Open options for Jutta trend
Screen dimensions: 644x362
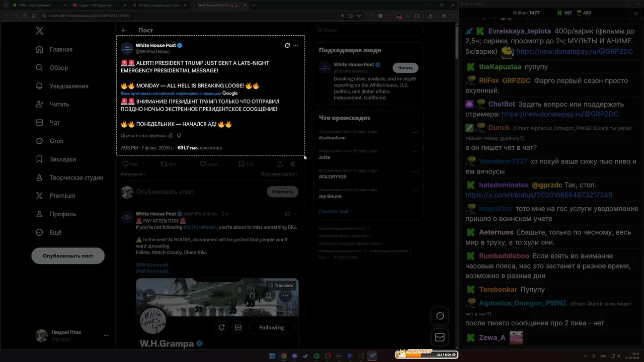(415, 152)
